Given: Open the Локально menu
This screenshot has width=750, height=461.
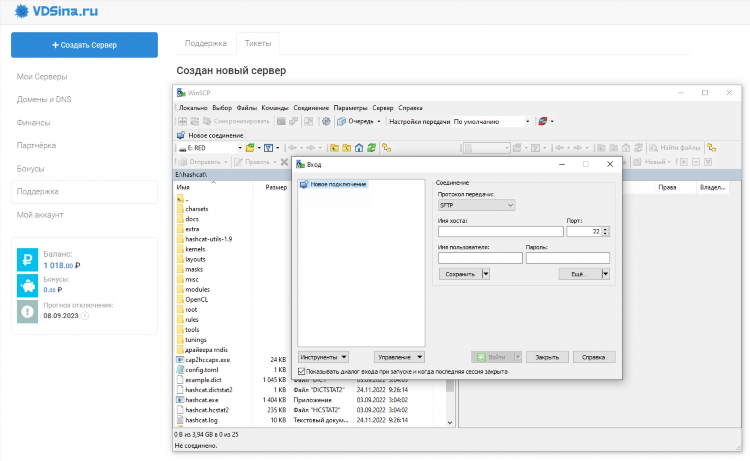Looking at the screenshot, I should (193, 108).
